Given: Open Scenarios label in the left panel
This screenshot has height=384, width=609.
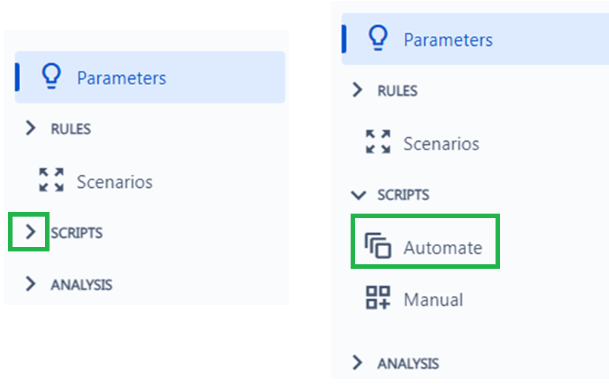Looking at the screenshot, I should tap(115, 182).
